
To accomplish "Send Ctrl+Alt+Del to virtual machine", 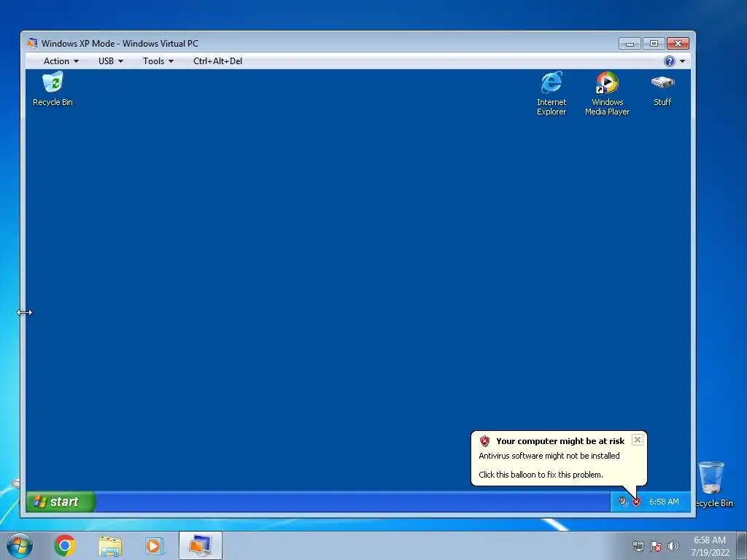I will coord(217,61).
